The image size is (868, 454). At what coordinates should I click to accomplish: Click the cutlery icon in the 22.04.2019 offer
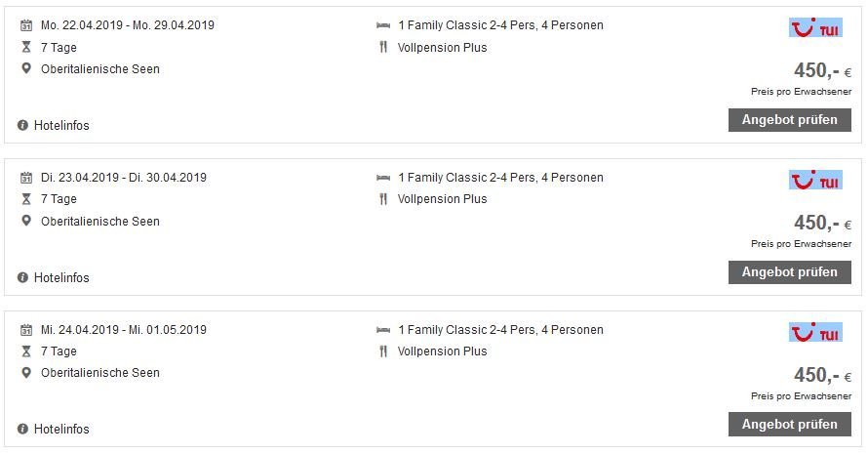click(x=383, y=47)
